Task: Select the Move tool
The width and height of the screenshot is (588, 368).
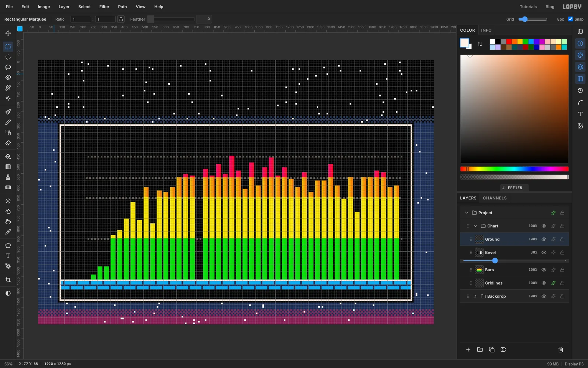Action: click(x=8, y=33)
